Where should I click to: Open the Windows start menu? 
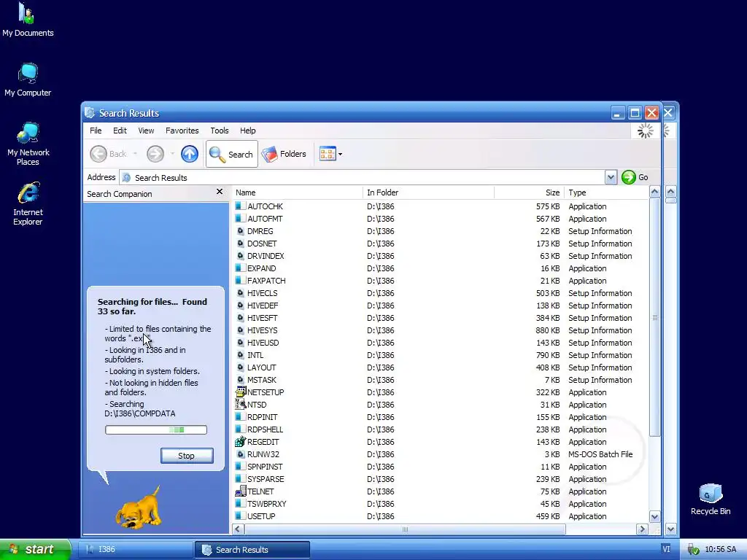coord(35,549)
